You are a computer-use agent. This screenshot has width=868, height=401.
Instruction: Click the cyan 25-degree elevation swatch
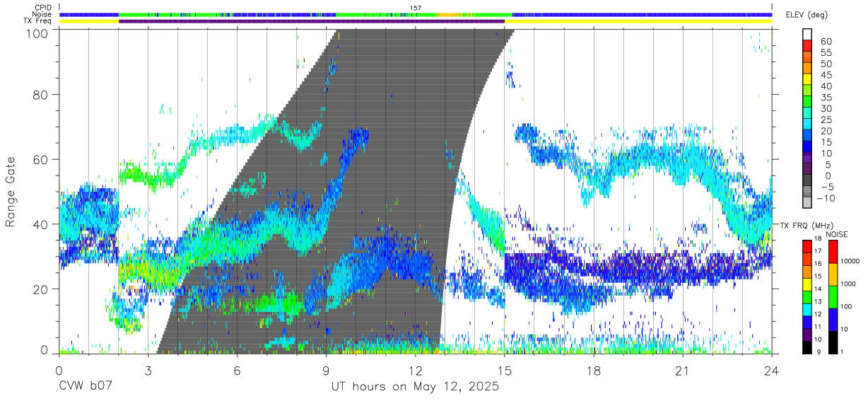pos(809,124)
